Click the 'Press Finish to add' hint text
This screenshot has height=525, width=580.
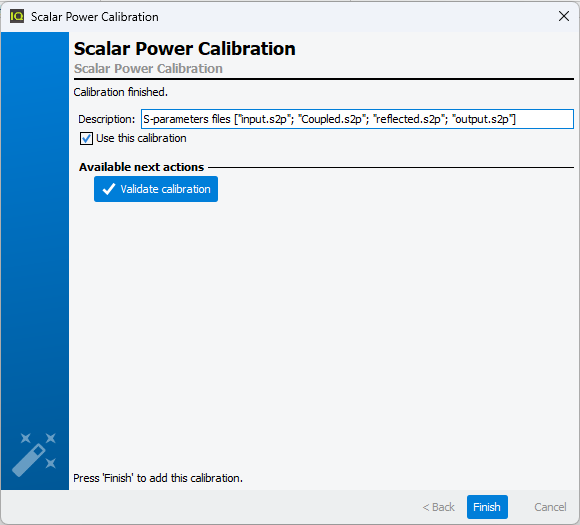158,478
